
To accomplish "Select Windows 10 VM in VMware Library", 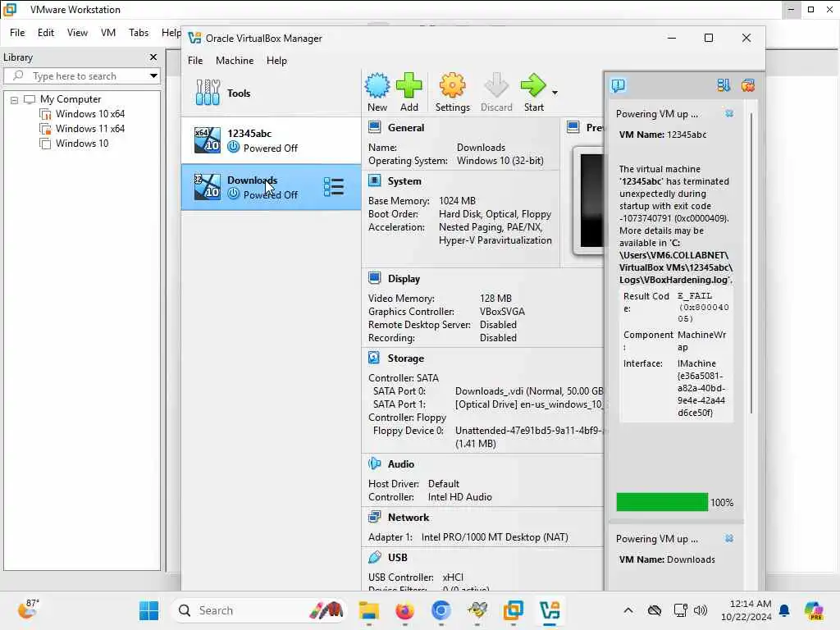I will [75, 144].
